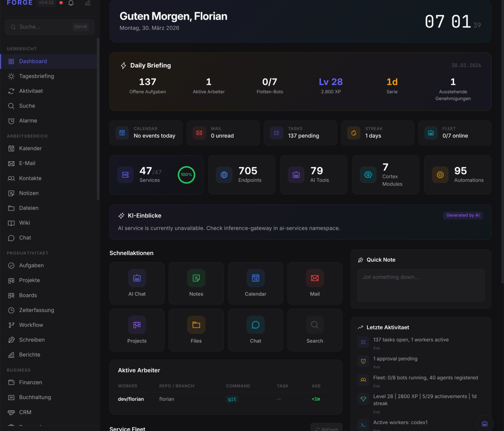Open the notifications bell in the top bar
504x431 pixels.
pyautogui.click(x=71, y=3)
